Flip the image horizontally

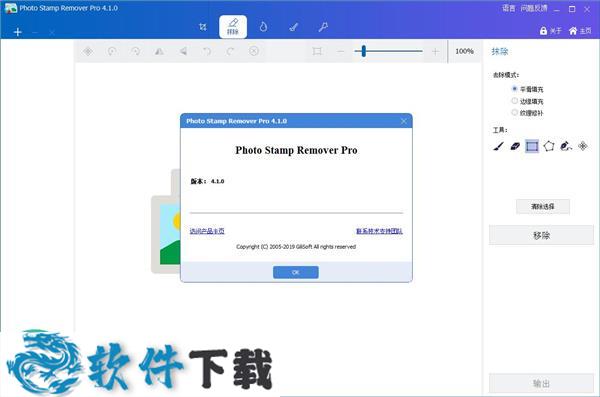pyautogui.click(x=159, y=51)
